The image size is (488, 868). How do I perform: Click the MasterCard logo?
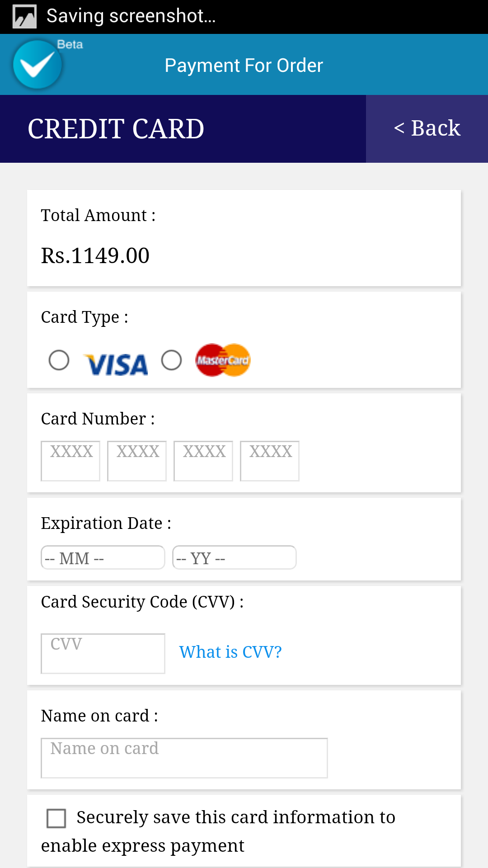pyautogui.click(x=223, y=360)
